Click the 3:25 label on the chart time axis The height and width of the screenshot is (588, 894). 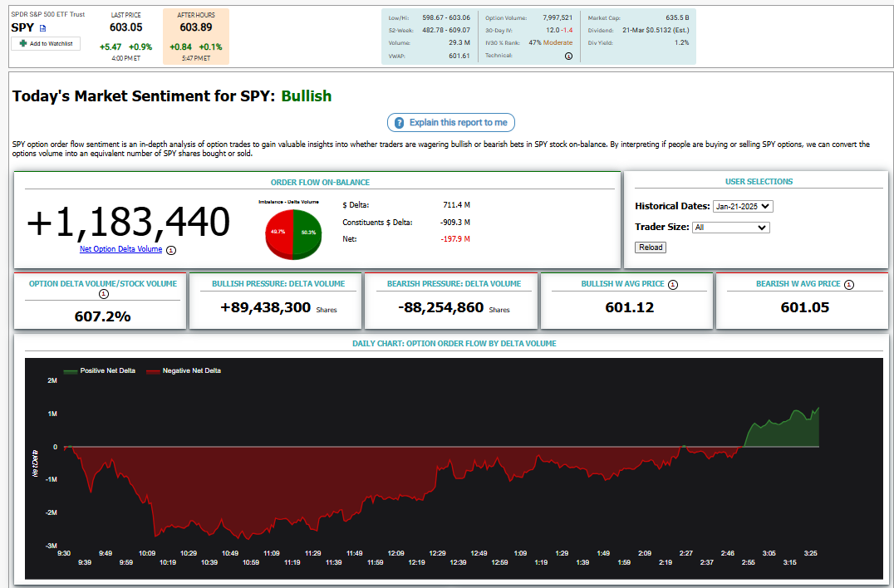(x=810, y=553)
